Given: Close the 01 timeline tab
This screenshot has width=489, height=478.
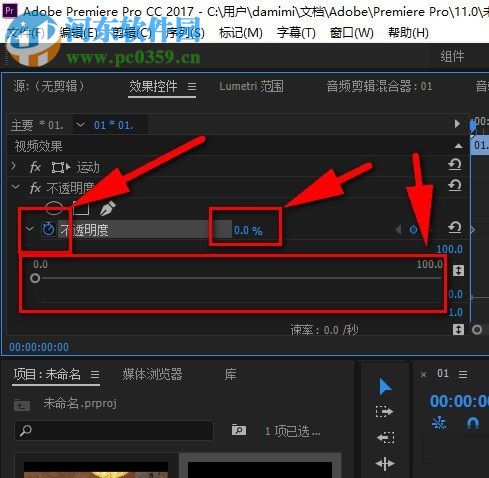Looking at the screenshot, I should [x=423, y=375].
